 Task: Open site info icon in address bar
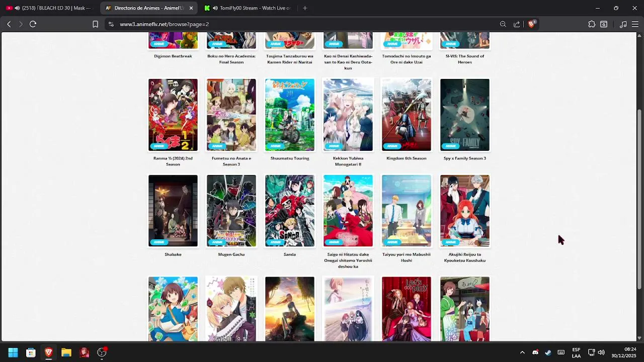(111, 24)
